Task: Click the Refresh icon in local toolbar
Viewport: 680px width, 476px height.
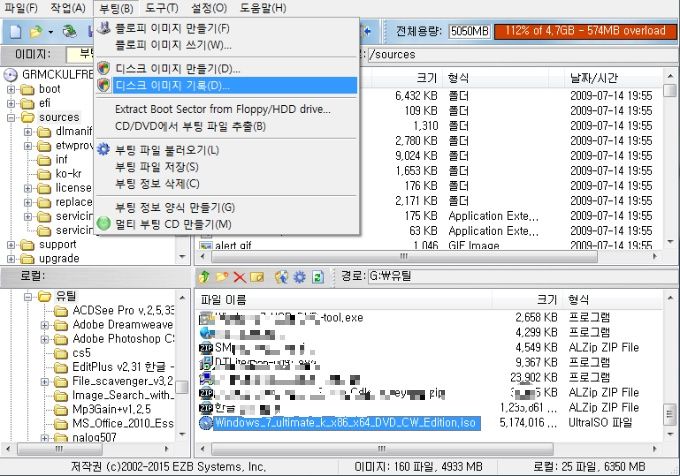Action: pos(318,277)
